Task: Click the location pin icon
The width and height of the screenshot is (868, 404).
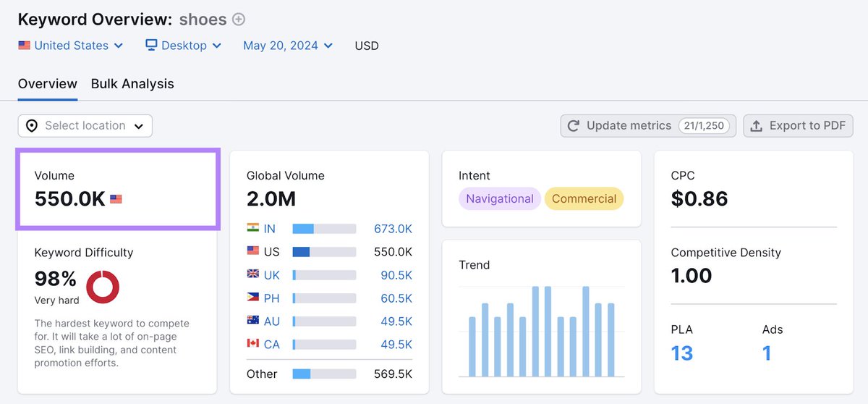Action: pos(32,126)
